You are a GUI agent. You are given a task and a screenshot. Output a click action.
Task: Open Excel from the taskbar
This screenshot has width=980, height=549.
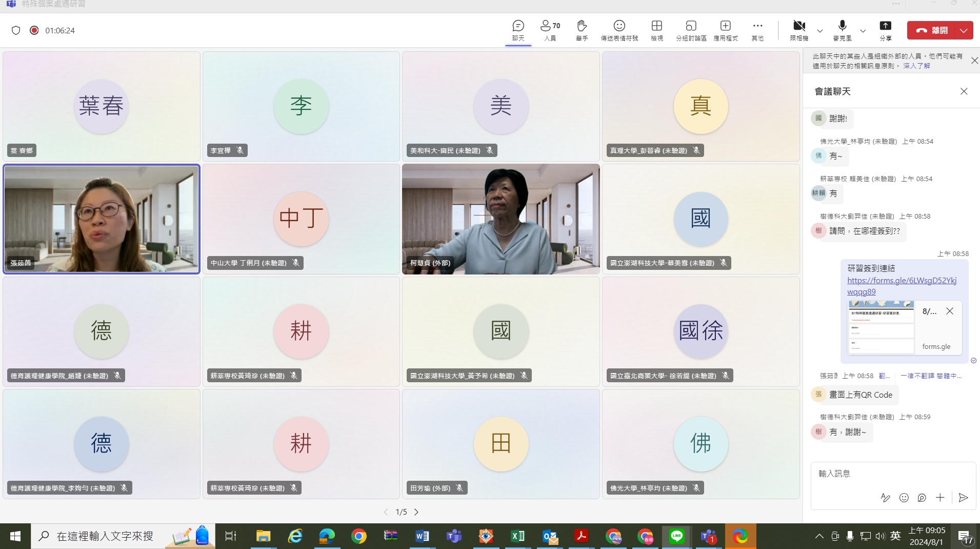517,536
